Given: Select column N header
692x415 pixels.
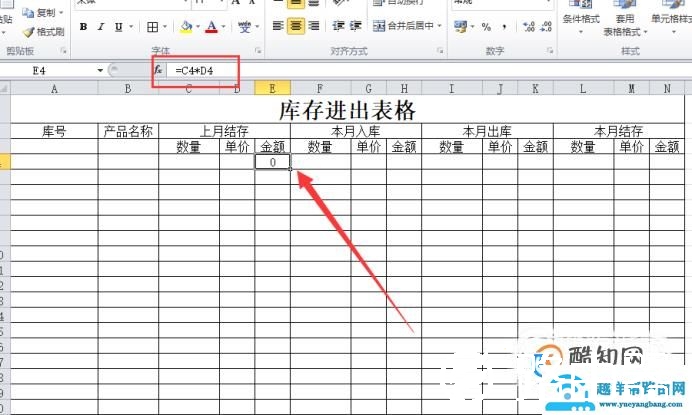Looking at the screenshot, I should 667,89.
